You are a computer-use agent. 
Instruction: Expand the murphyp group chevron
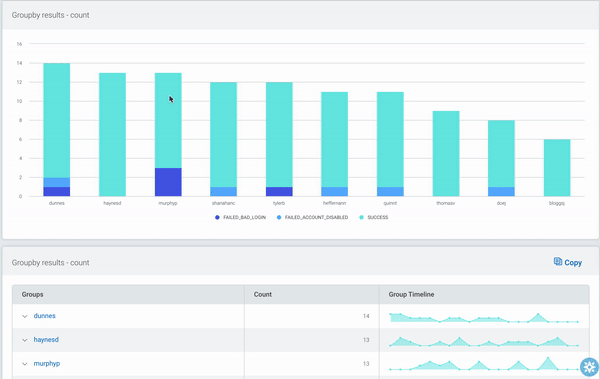coord(25,364)
